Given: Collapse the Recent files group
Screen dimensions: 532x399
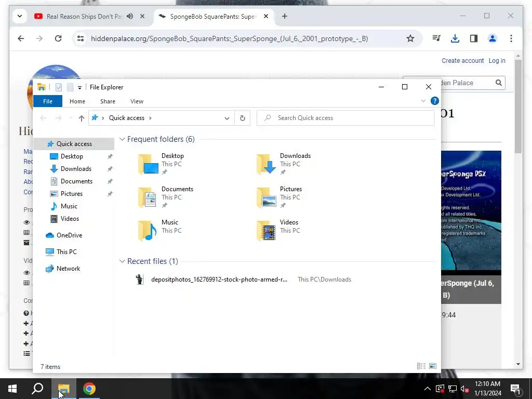Looking at the screenshot, I should click(x=122, y=261).
